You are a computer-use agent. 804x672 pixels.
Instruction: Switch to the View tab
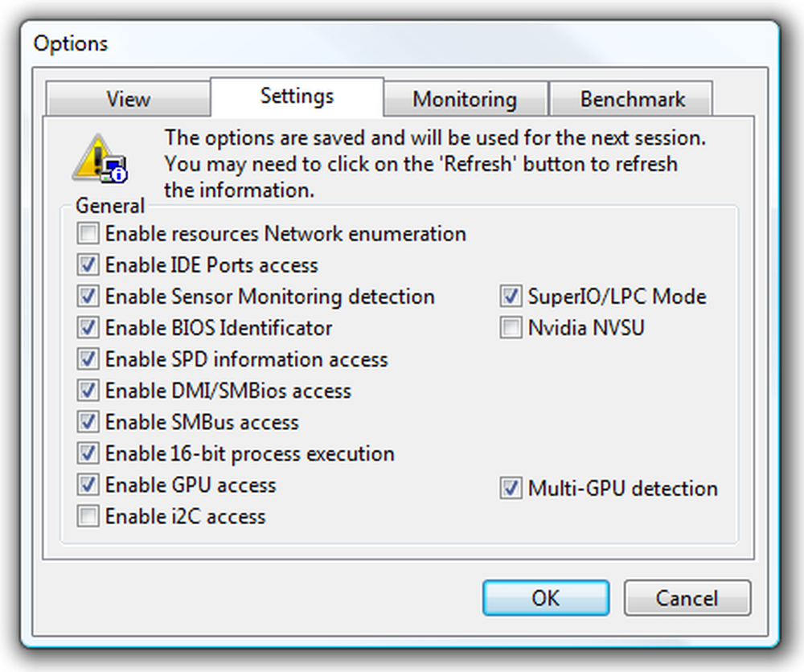tap(128, 98)
